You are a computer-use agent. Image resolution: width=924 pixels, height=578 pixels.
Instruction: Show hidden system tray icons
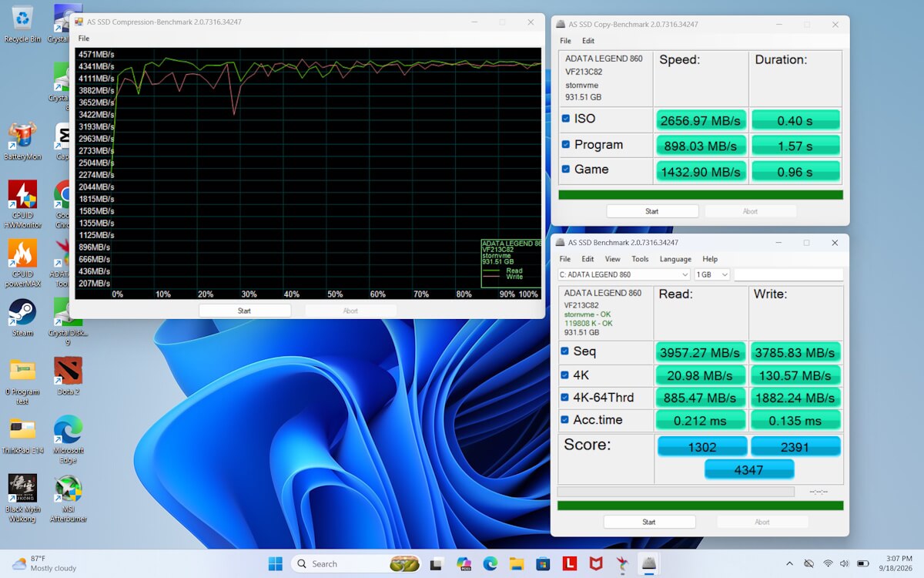[789, 563]
